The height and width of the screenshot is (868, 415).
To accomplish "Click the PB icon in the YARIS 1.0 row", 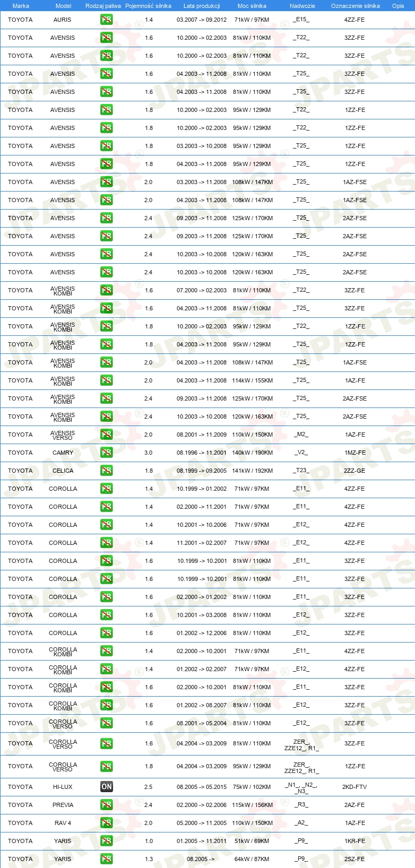I will click(107, 841).
